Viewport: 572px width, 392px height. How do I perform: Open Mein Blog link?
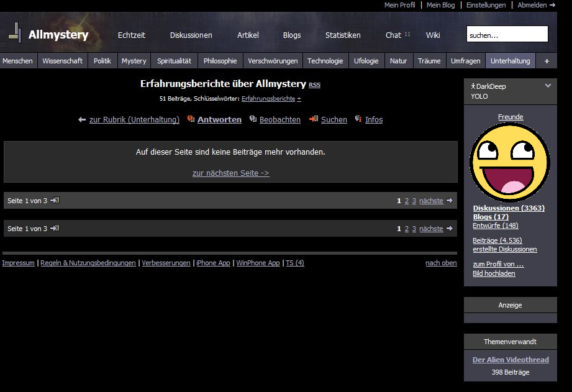click(x=441, y=5)
